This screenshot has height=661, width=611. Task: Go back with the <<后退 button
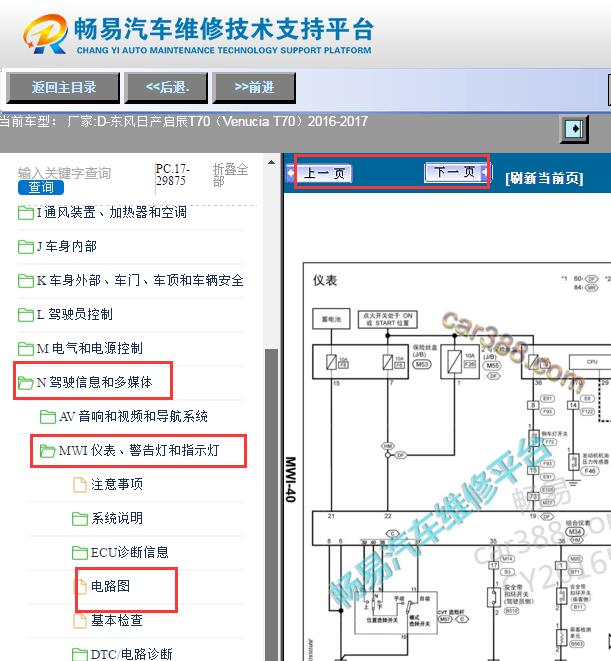click(x=167, y=87)
